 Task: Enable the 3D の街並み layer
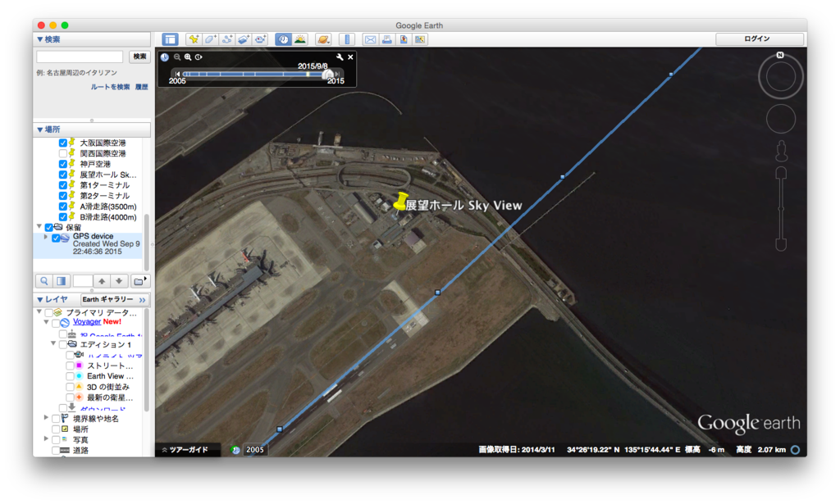click(70, 387)
